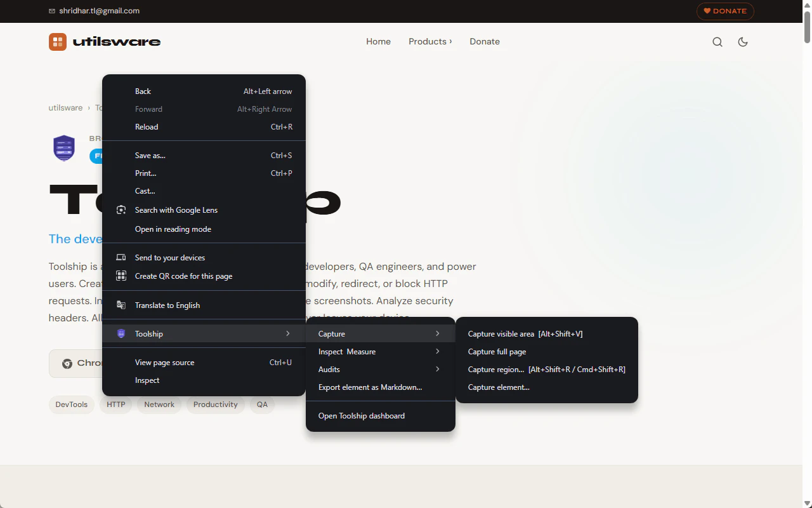This screenshot has width=812, height=508.
Task: Click the DONATE button in top bar
Action: [725, 11]
